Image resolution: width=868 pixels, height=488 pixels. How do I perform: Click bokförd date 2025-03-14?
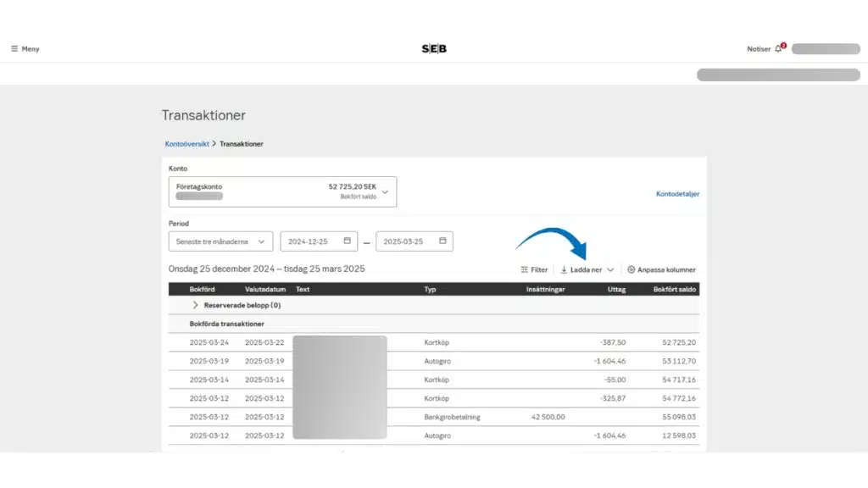pyautogui.click(x=209, y=380)
